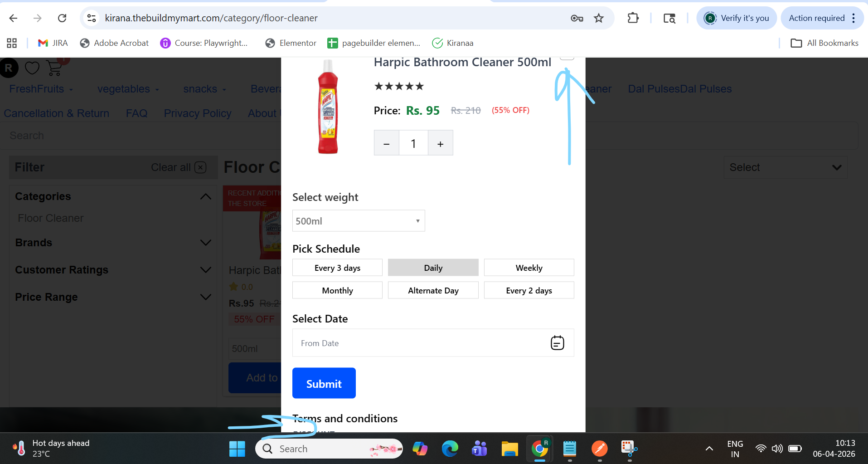This screenshot has height=464, width=868.
Task: Open the orange pen app on taskbar
Action: point(600,449)
